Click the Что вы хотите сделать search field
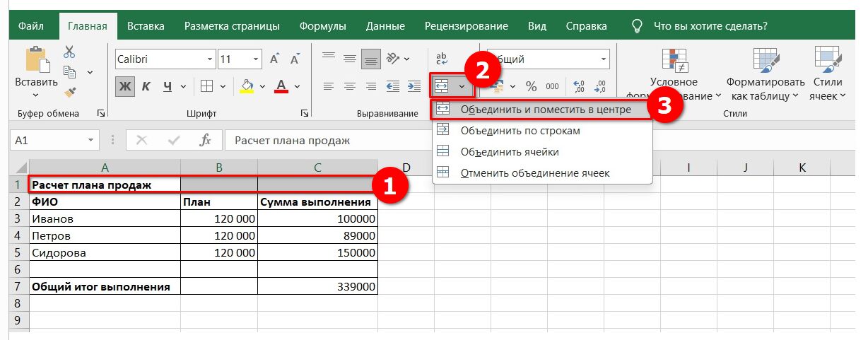This screenshot has height=340, width=868. click(710, 26)
